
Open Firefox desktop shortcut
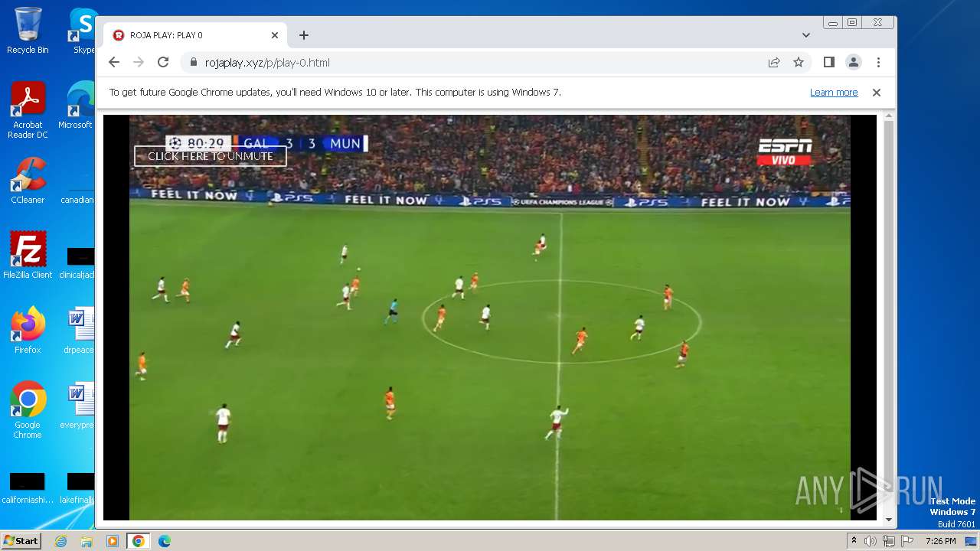[x=28, y=331]
